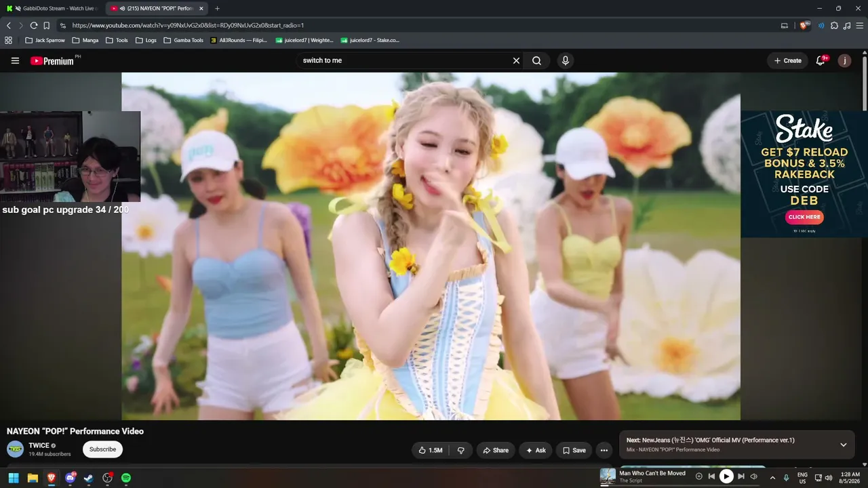Click the YouTube URL address bar
The height and width of the screenshot is (488, 868).
coord(420,26)
